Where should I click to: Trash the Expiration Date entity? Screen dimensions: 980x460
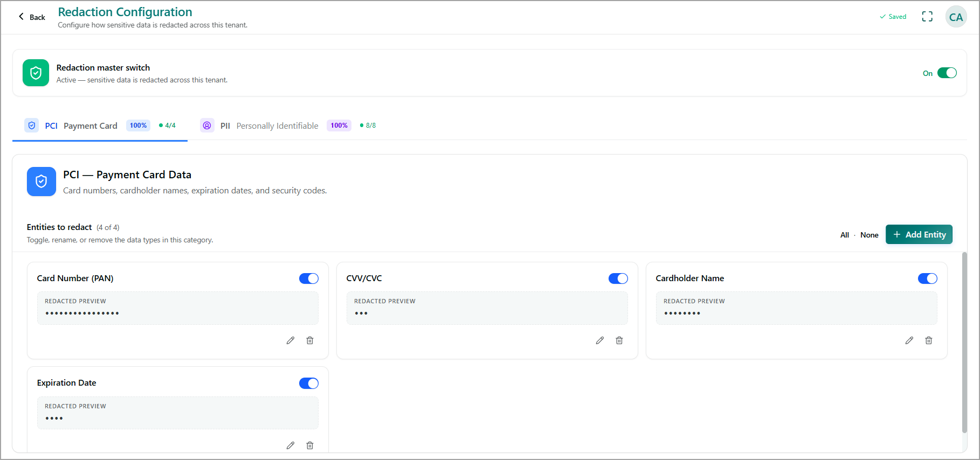click(x=310, y=445)
